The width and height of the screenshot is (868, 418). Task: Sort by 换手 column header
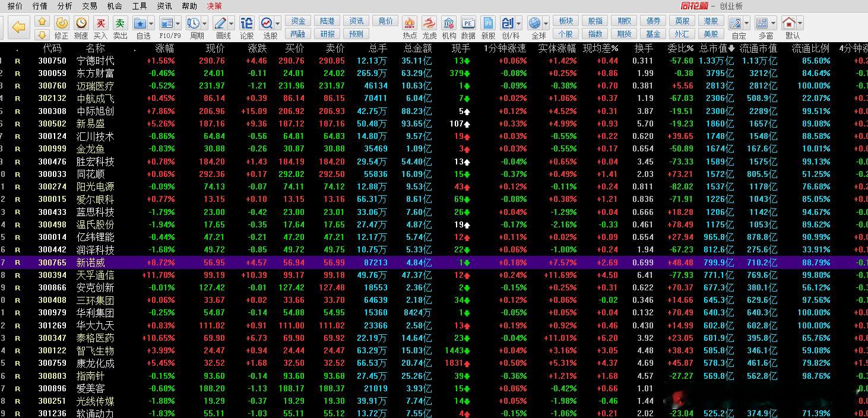pyautogui.click(x=644, y=48)
